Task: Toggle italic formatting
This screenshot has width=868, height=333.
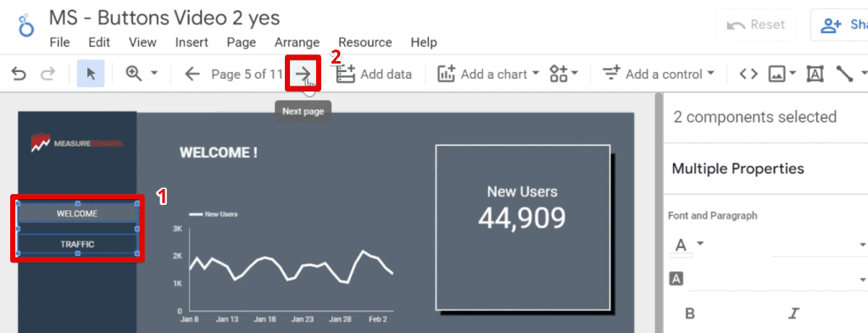Action: (793, 314)
